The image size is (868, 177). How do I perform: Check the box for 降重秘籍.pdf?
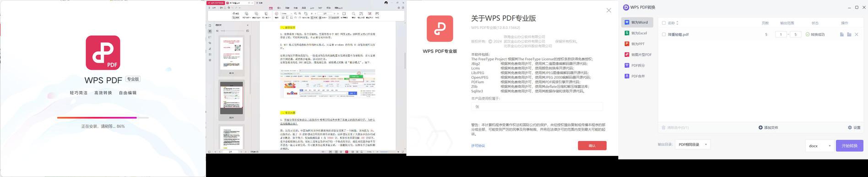pyautogui.click(x=664, y=34)
